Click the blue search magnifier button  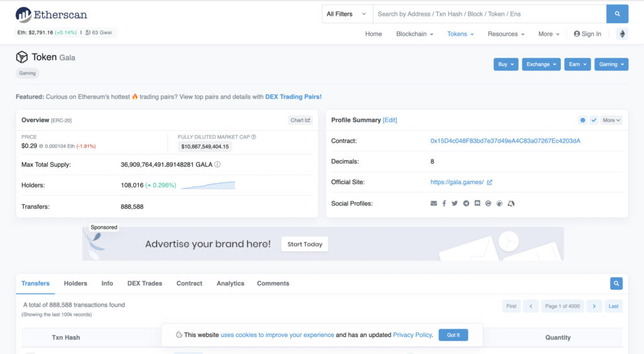tap(617, 14)
